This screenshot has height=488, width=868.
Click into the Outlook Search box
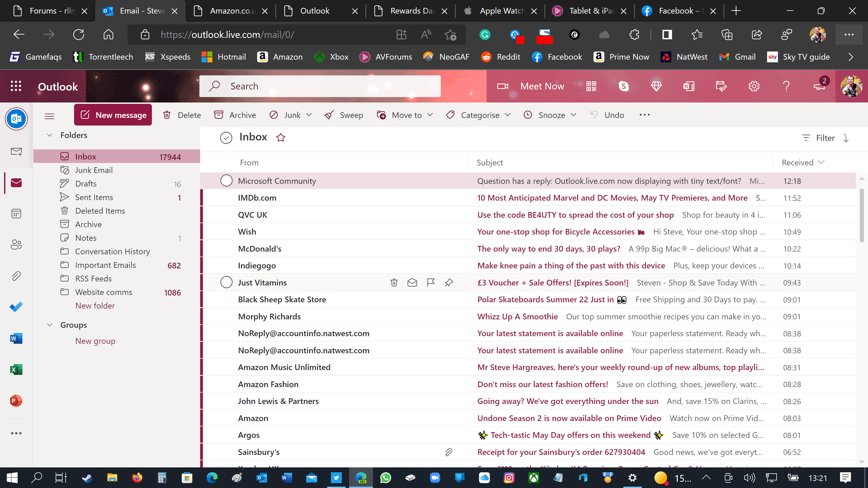320,86
